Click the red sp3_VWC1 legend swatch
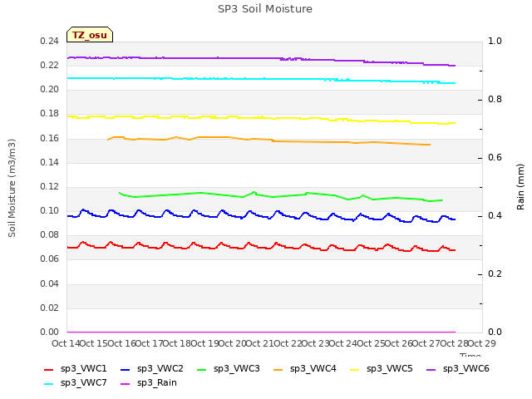This screenshot has height=399, width=532. coord(49,369)
